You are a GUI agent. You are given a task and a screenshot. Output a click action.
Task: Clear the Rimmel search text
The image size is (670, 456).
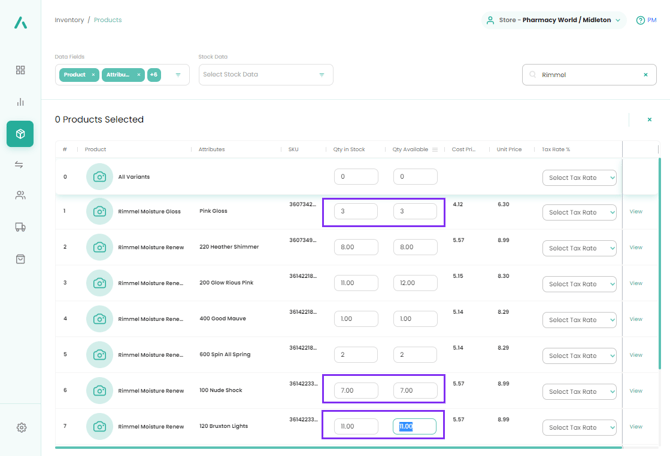[645, 75]
